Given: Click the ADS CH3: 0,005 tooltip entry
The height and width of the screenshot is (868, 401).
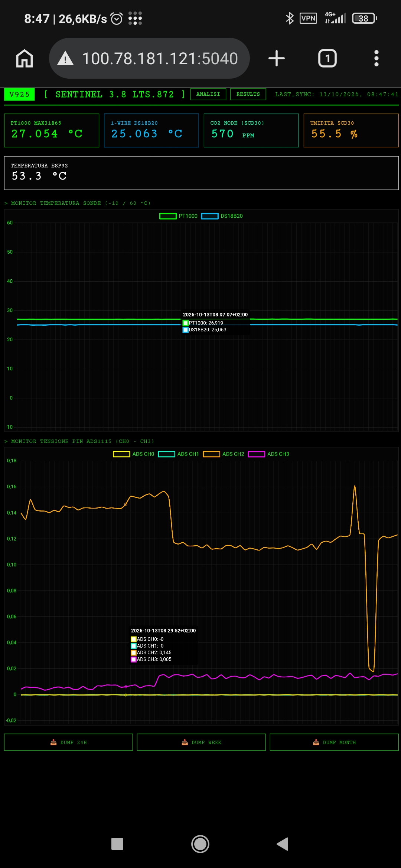Looking at the screenshot, I should pyautogui.click(x=151, y=659).
